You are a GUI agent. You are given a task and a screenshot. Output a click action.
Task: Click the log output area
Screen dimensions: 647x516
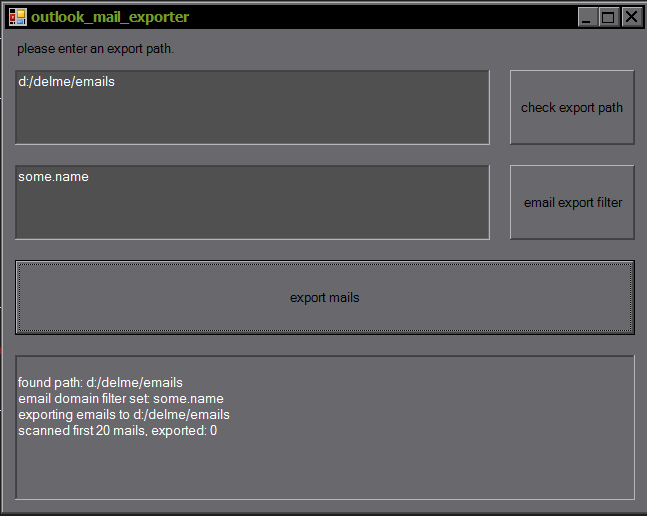325,428
